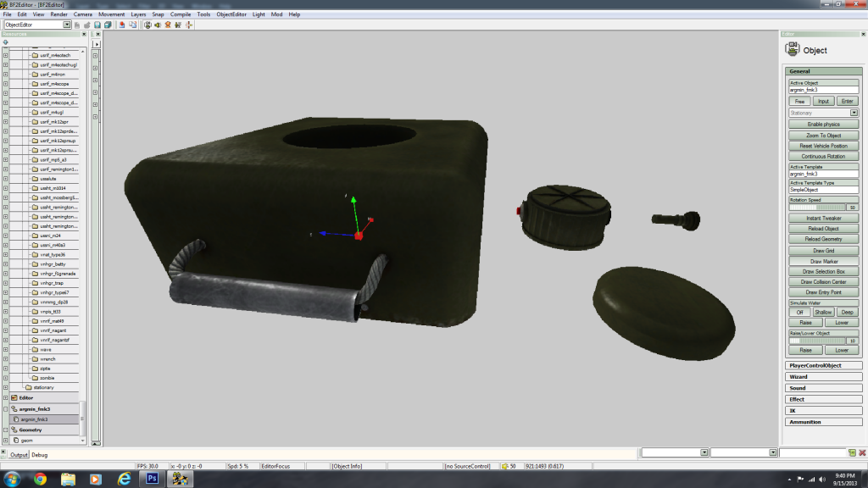Screen dimensions: 868x488
Task: Adjust the Rotation Speed slider
Action: pyautogui.click(x=818, y=207)
